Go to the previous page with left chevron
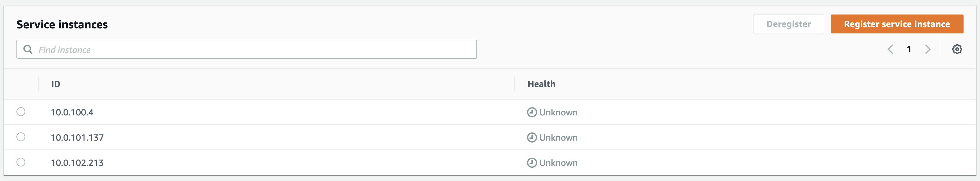 pos(890,49)
